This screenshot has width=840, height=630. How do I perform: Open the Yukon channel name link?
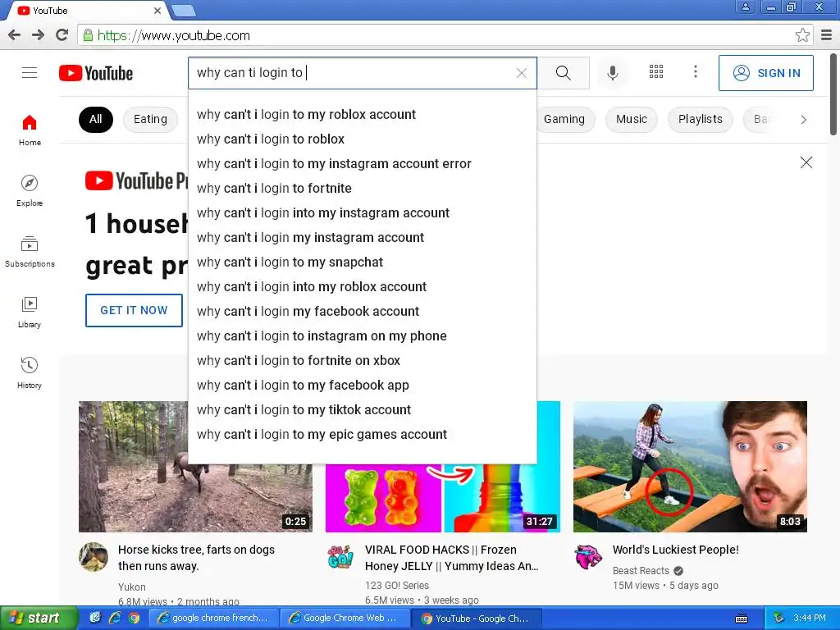[x=132, y=587]
